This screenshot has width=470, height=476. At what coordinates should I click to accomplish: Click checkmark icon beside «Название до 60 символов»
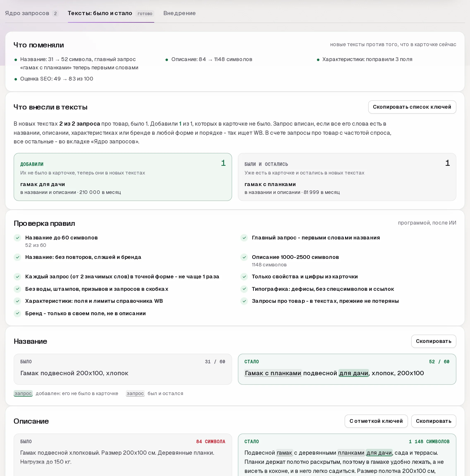tap(18, 238)
